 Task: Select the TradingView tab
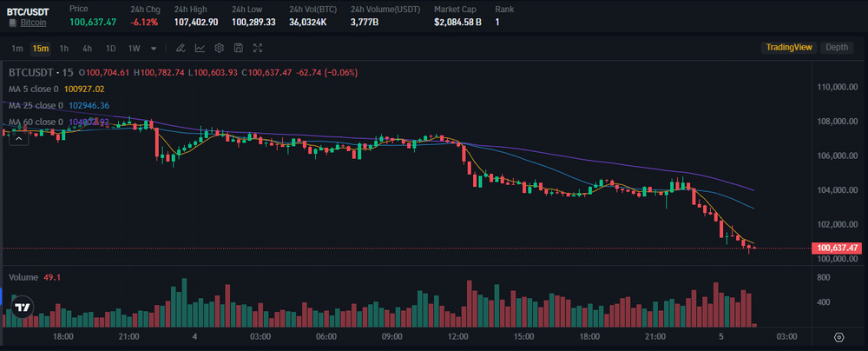tap(787, 48)
